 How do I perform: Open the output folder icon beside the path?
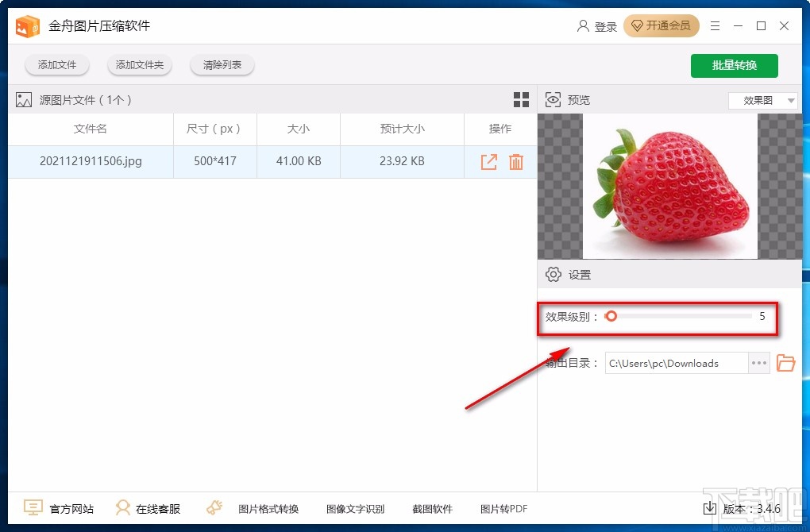pos(785,363)
